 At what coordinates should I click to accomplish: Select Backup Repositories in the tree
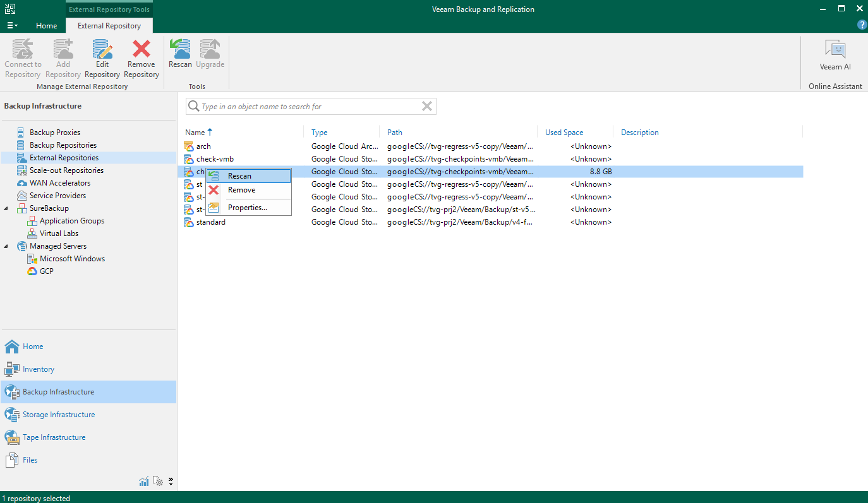pos(63,145)
